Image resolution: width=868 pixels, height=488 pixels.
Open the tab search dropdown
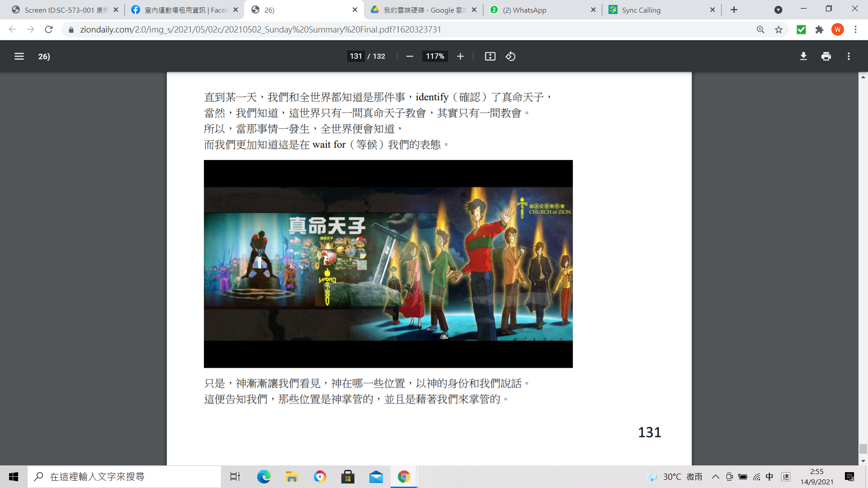[x=778, y=10]
